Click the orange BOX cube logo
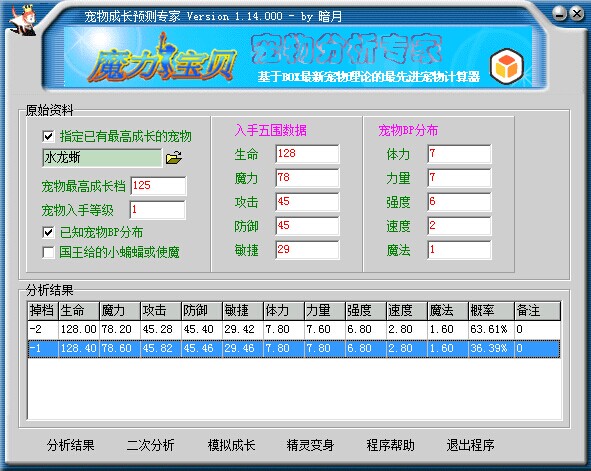 click(x=507, y=66)
